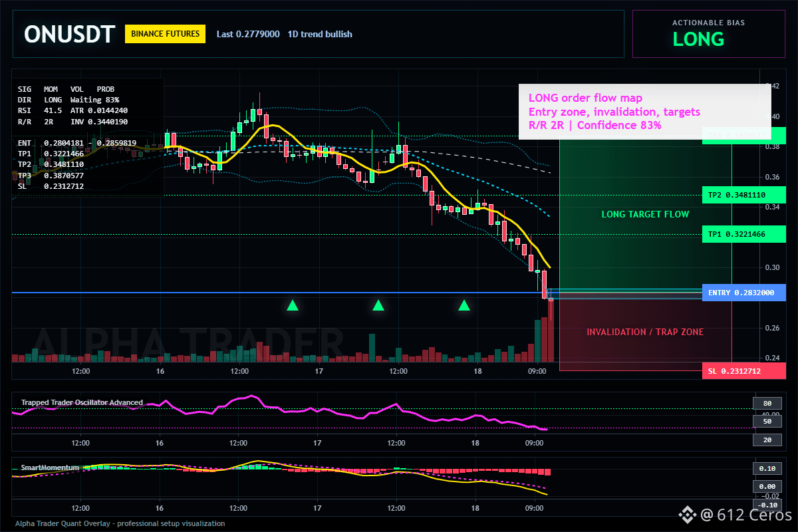Click 'R/R 2R | Confidence 83%' annotation line
Image resolution: width=798 pixels, height=532 pixels.
(x=595, y=125)
